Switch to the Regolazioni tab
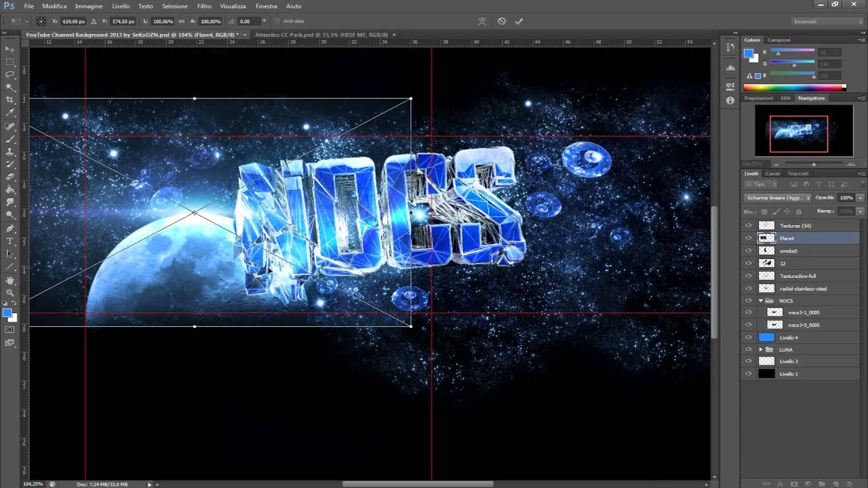 [x=758, y=98]
